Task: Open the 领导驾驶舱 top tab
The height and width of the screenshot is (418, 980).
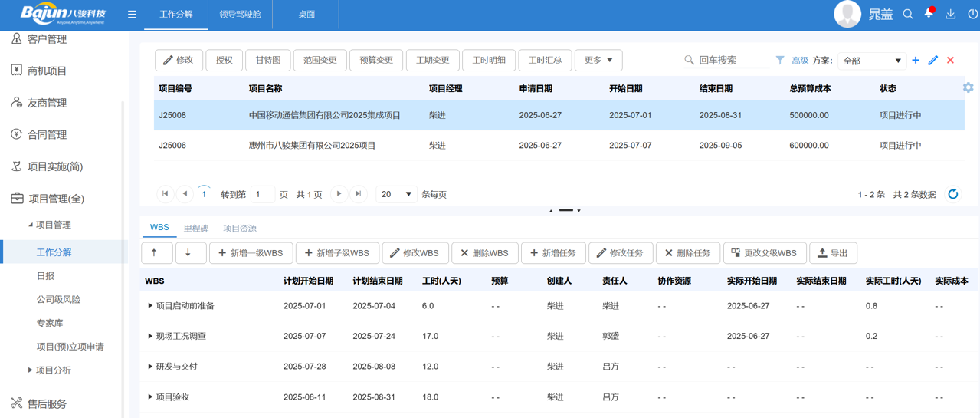Action: [x=240, y=15]
